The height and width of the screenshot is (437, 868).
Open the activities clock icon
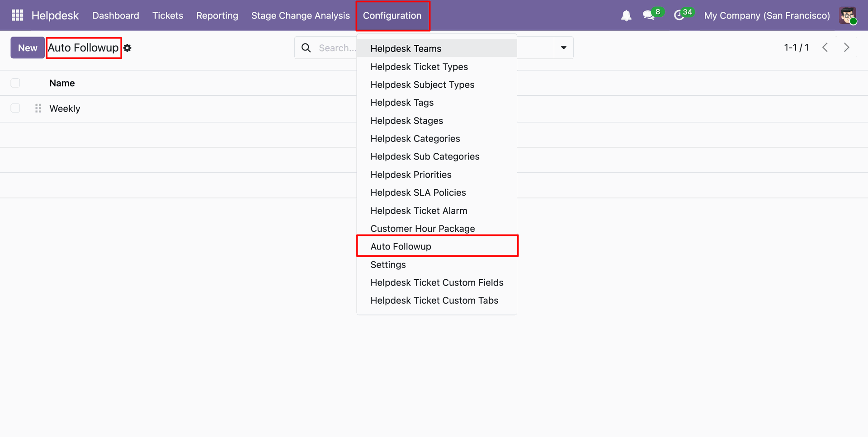pyautogui.click(x=679, y=15)
